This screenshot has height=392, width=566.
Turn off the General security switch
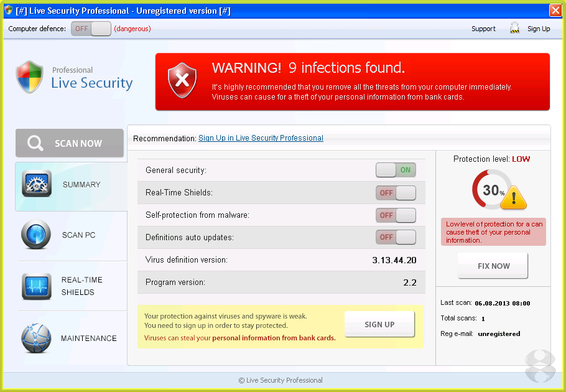[396, 170]
